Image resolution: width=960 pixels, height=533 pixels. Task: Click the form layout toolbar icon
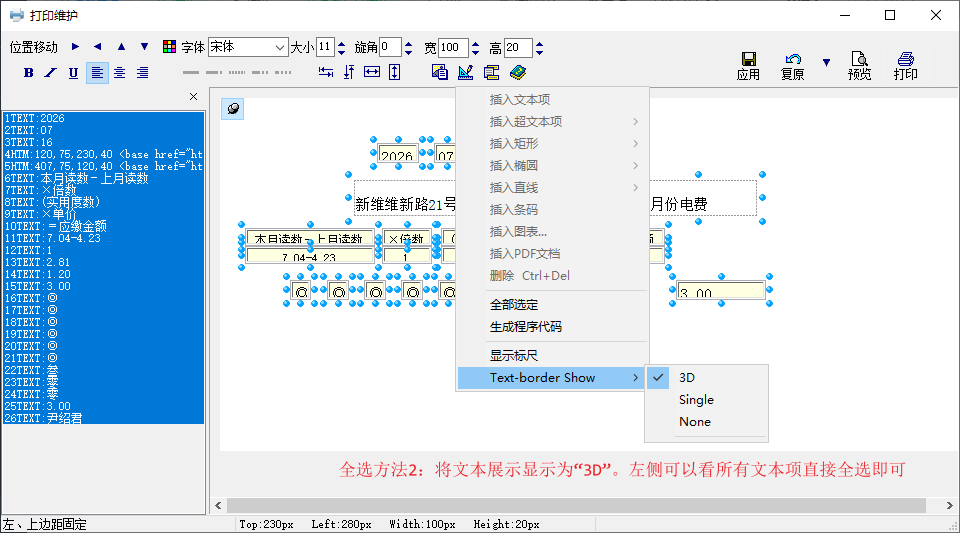492,72
